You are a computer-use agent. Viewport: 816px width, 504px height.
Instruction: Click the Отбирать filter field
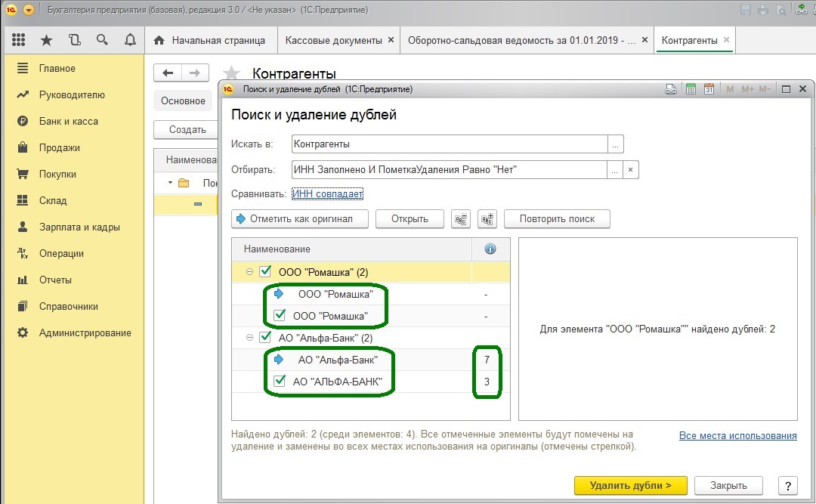(x=449, y=170)
